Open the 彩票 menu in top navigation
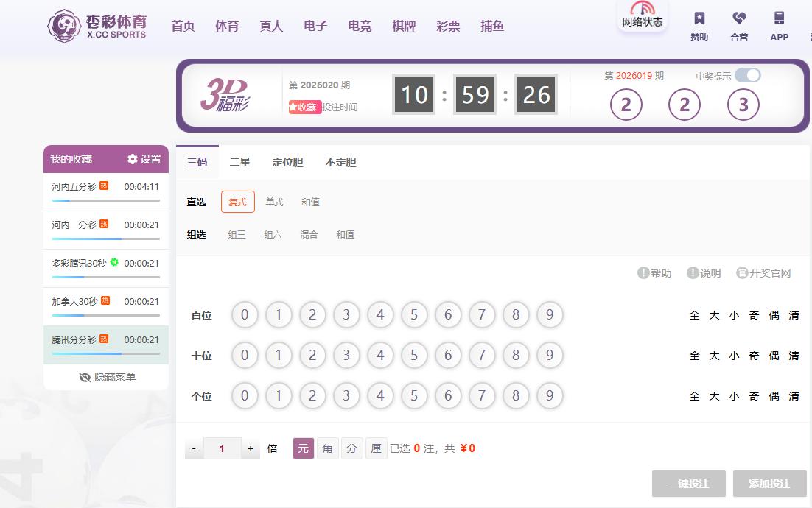 point(448,26)
